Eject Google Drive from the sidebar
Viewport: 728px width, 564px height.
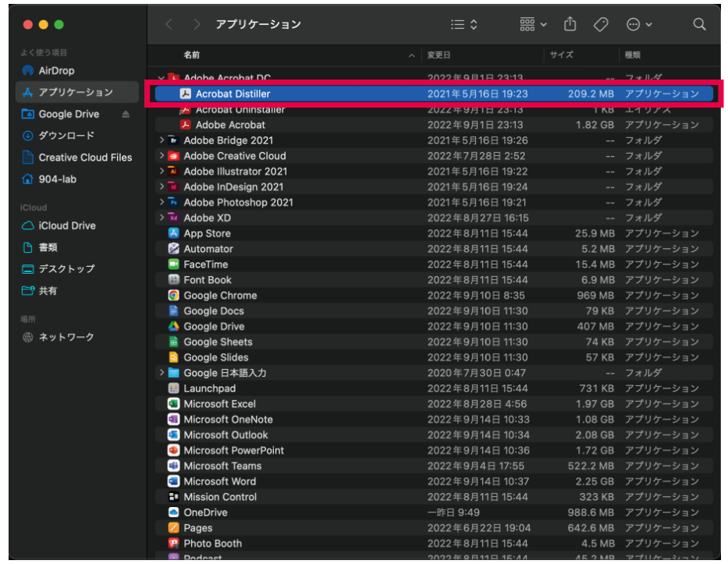pyautogui.click(x=126, y=115)
